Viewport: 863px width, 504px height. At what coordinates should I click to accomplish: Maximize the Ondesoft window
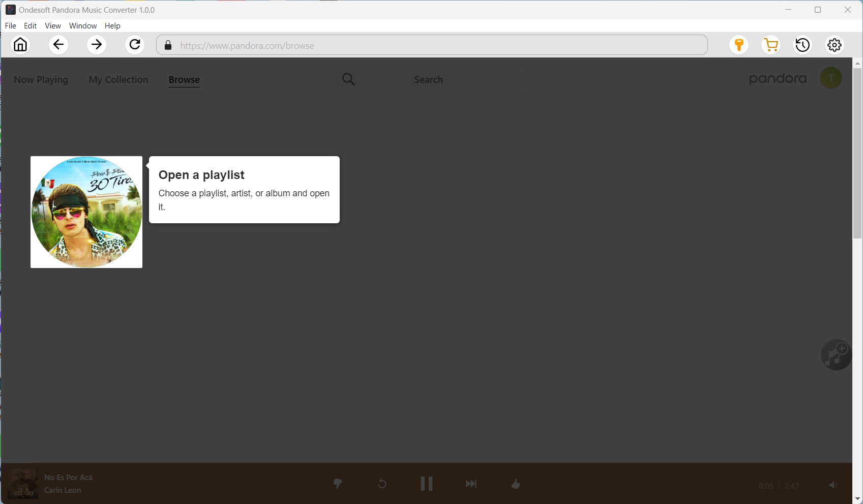(x=818, y=10)
